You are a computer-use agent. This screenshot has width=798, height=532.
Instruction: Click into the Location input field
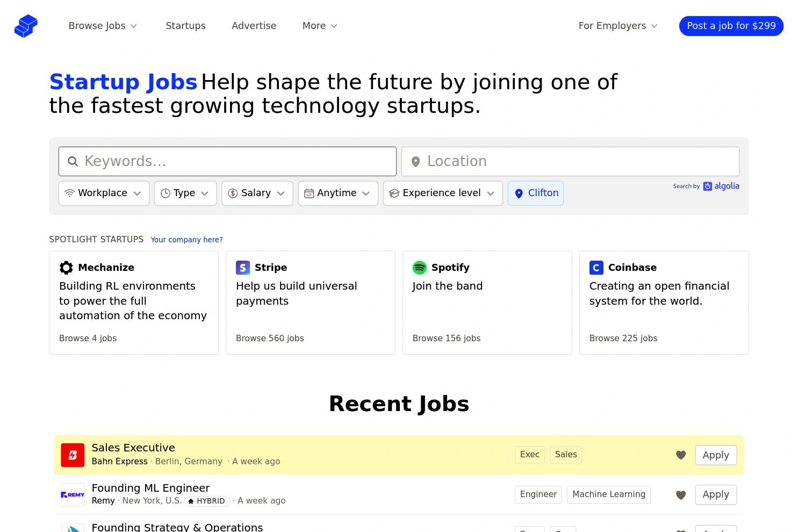click(570, 161)
